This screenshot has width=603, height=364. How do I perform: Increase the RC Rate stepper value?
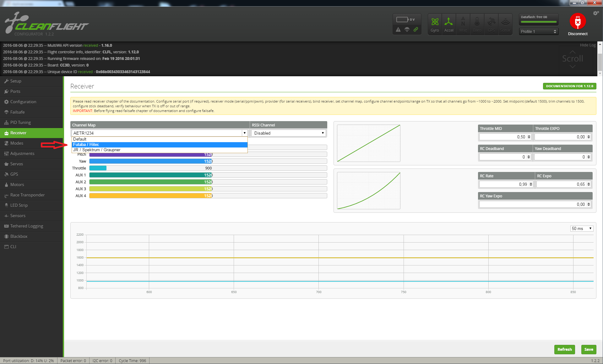531,183
